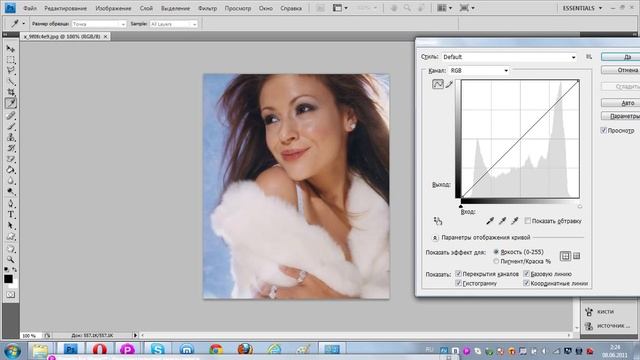Open Skype from the taskbar
Screen dimensions: 640x360
coord(157,349)
